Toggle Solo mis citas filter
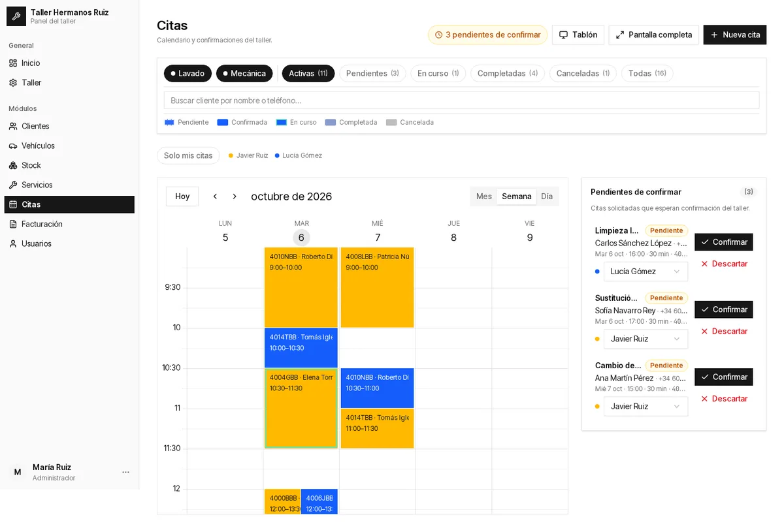784x532 pixels. tap(188, 155)
